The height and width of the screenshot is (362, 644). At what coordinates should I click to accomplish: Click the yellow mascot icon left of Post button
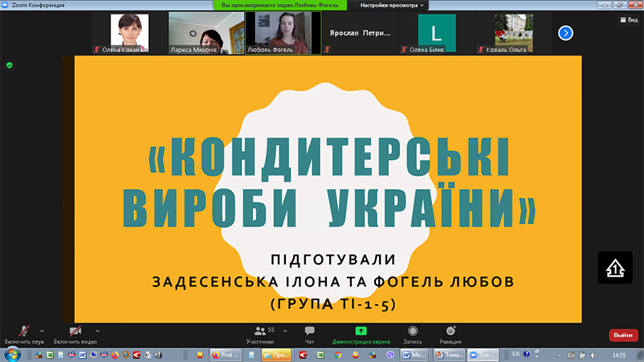click(200, 355)
